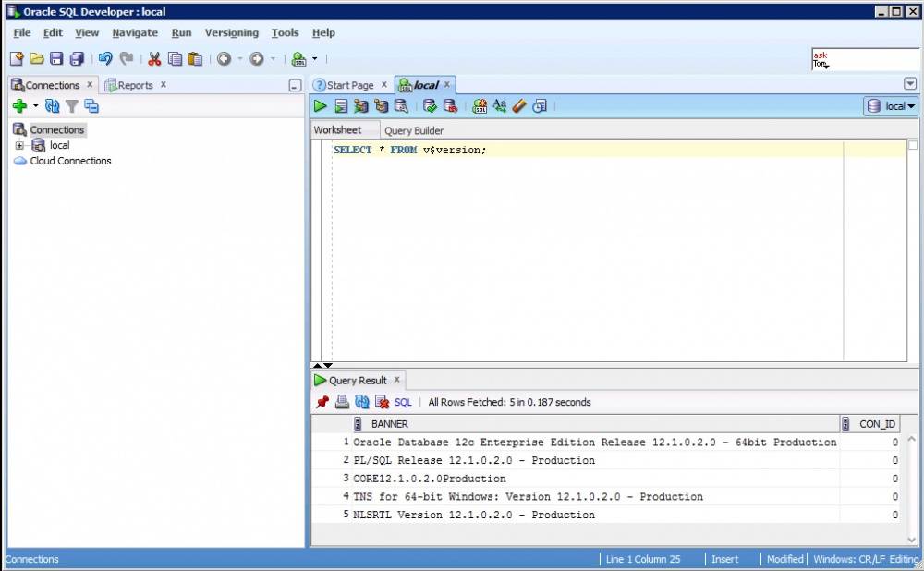Open the Back history dropdown arrow
The height and width of the screenshot is (571, 924).
click(x=240, y=58)
